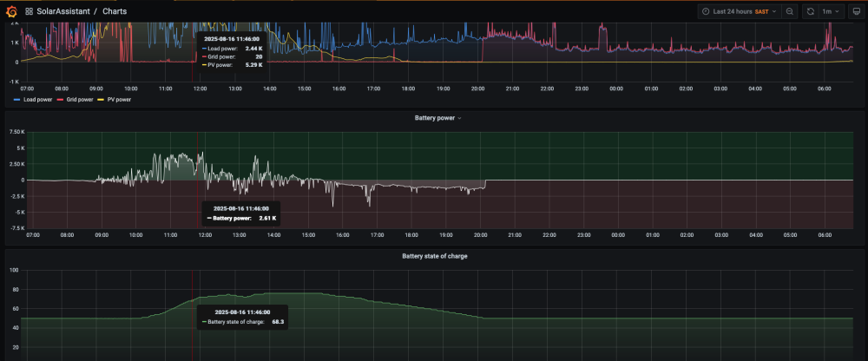Click the Battery state of charge panel title

point(435,256)
